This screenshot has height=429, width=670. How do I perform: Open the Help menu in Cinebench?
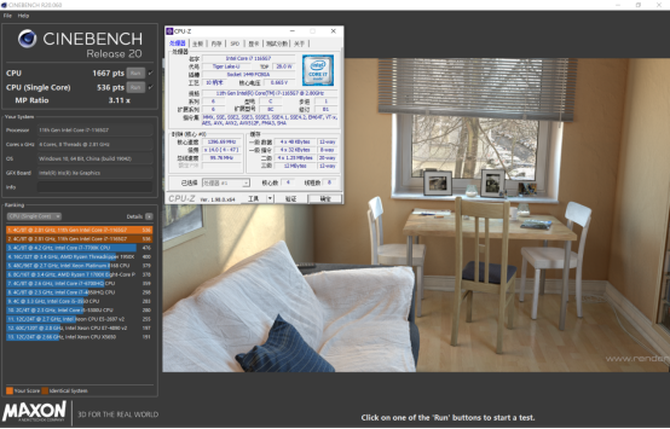point(23,16)
